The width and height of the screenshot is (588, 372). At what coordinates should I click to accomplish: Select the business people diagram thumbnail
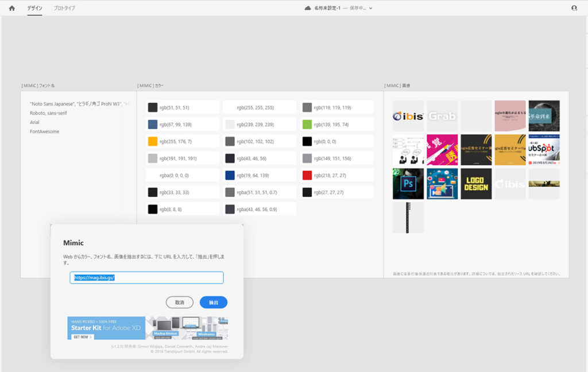click(408, 150)
